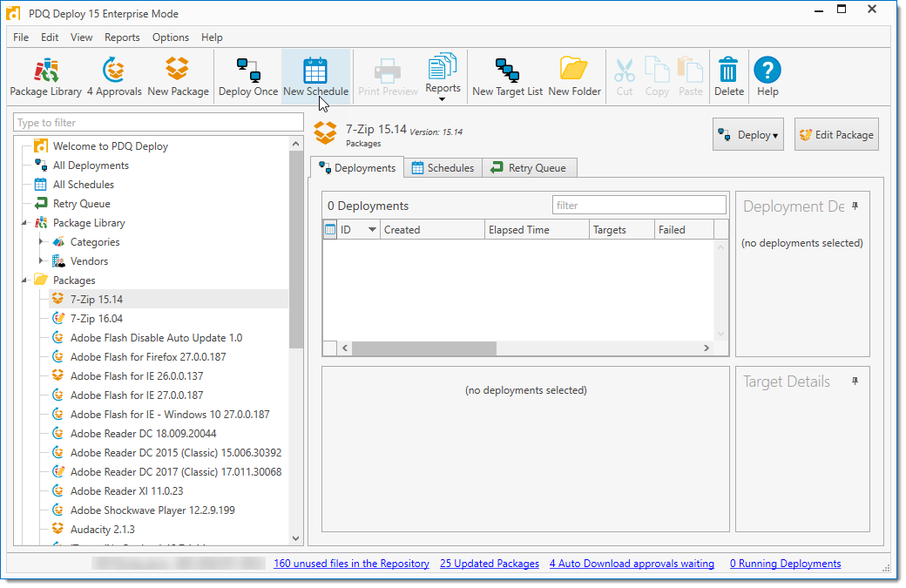The height and width of the screenshot is (588, 906).
Task: Click the Print Preview toolbar icon
Action: pyautogui.click(x=388, y=71)
